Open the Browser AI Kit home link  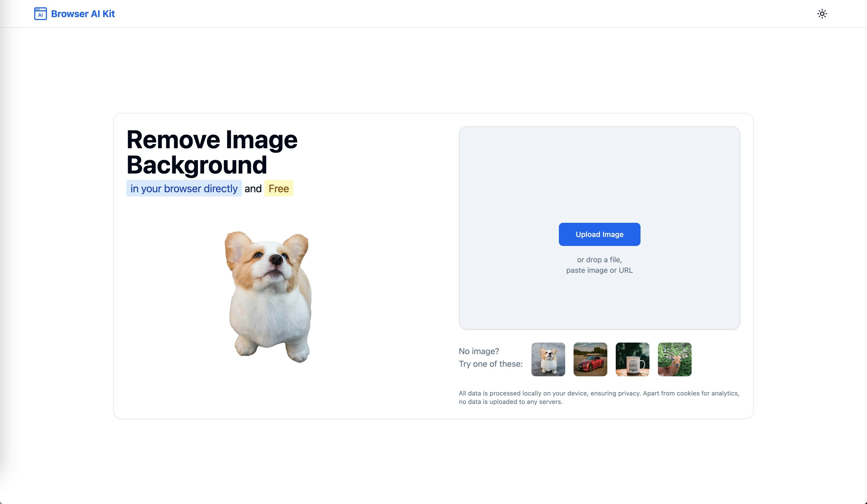point(83,14)
